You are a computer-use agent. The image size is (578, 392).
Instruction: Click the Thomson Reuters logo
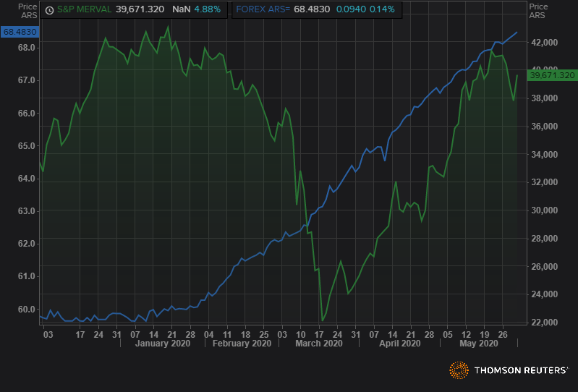[x=509, y=370]
